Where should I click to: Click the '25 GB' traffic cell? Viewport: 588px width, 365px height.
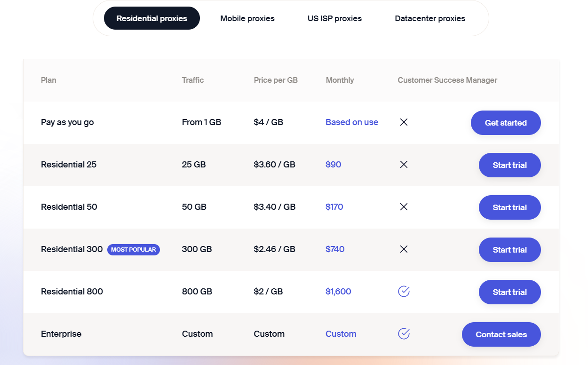coord(194,165)
